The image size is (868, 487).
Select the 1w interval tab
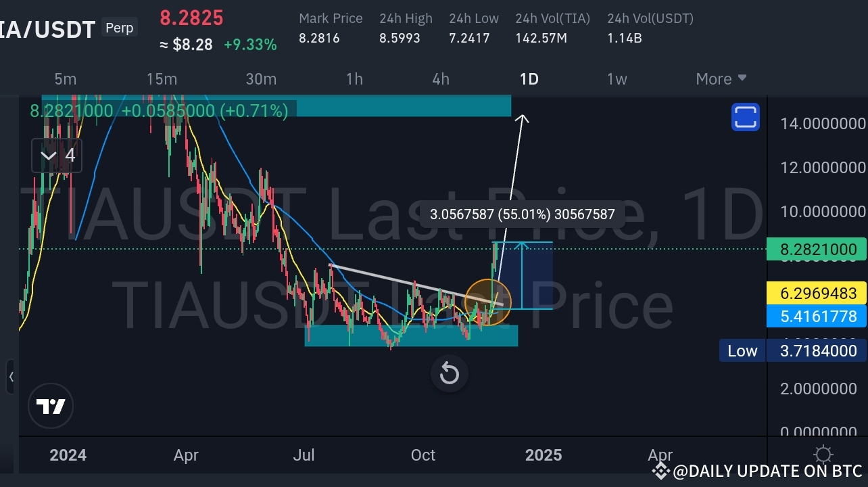click(x=617, y=78)
